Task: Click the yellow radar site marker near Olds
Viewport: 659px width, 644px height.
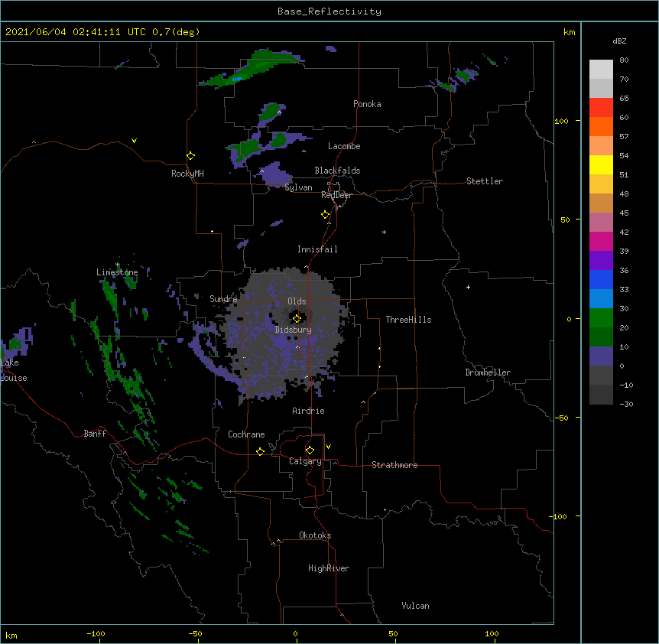Action: 297,319
